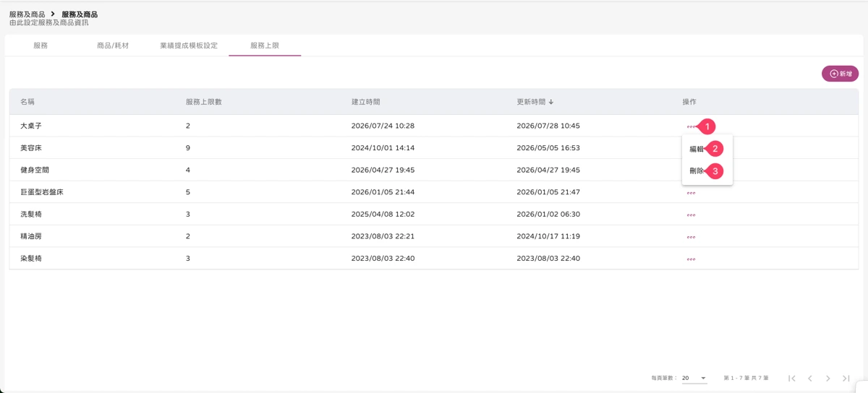Open actions for 洗髮椅 row

(691, 215)
